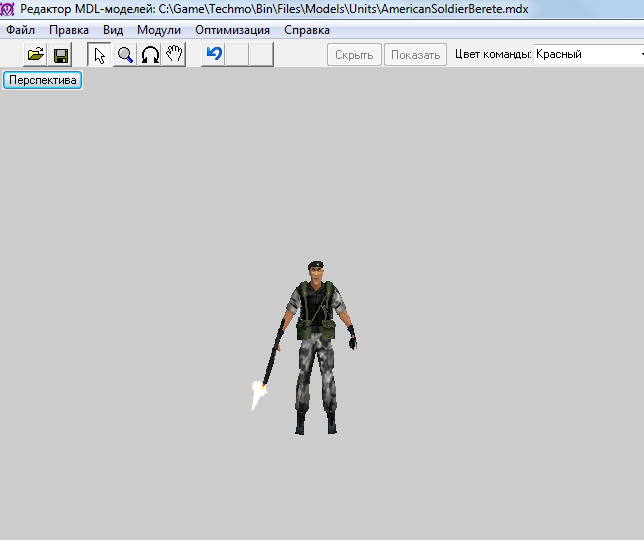Image resolution: width=644 pixels, height=544 pixels.
Task: Open the Файл menu
Action: (x=20, y=30)
